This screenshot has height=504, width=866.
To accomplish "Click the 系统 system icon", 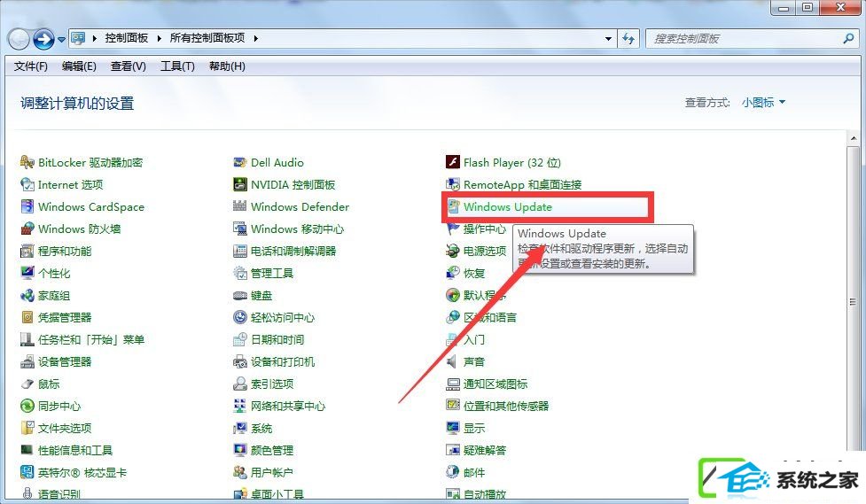I will tap(239, 428).
